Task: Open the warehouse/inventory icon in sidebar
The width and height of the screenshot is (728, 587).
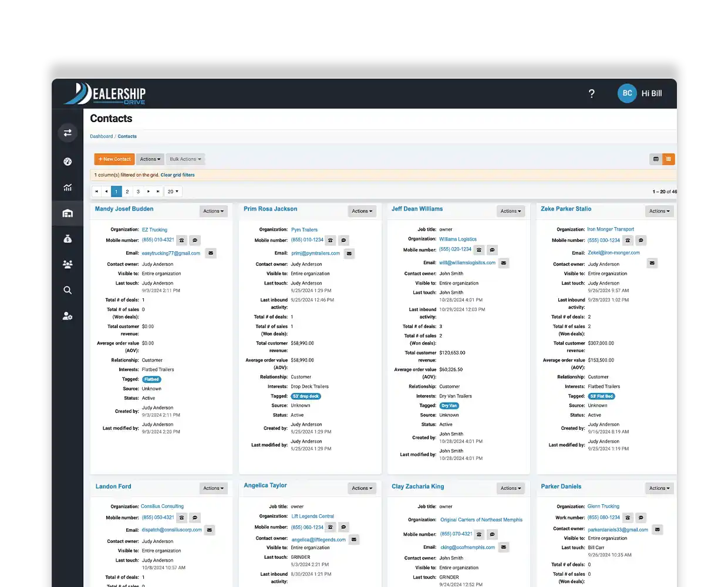Action: pyautogui.click(x=68, y=212)
